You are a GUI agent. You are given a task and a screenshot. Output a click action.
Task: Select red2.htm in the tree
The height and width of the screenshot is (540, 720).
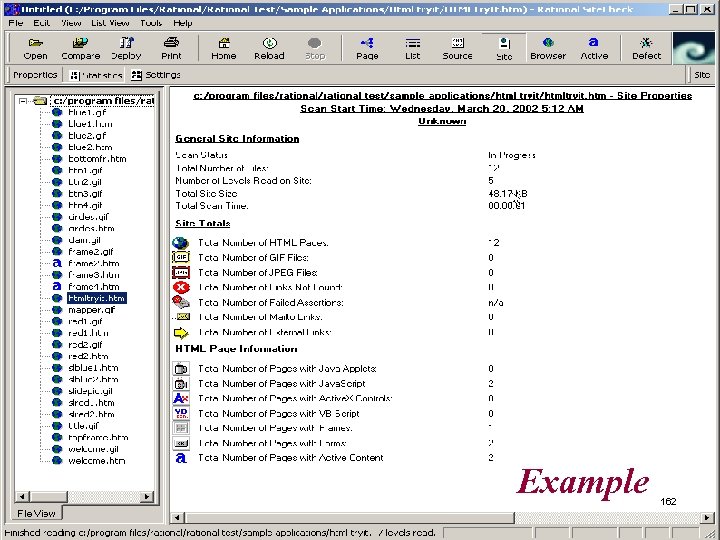click(88, 356)
